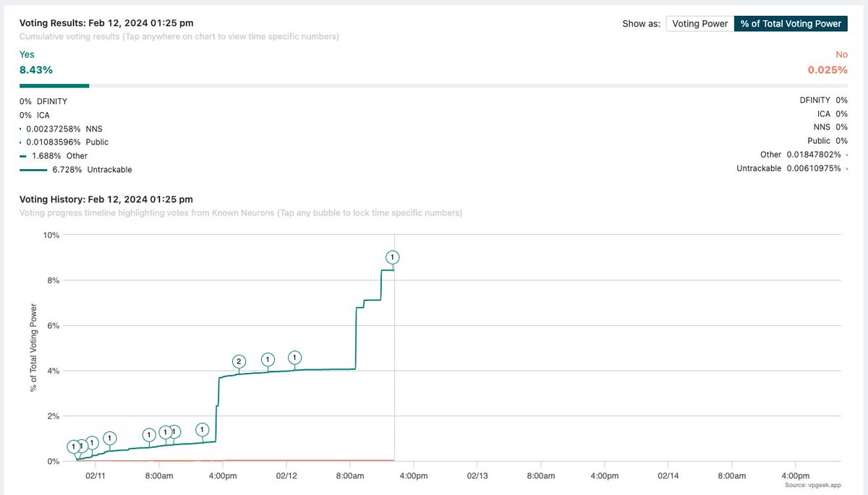
Task: Click the No DFINITY 0% row
Action: pos(824,100)
